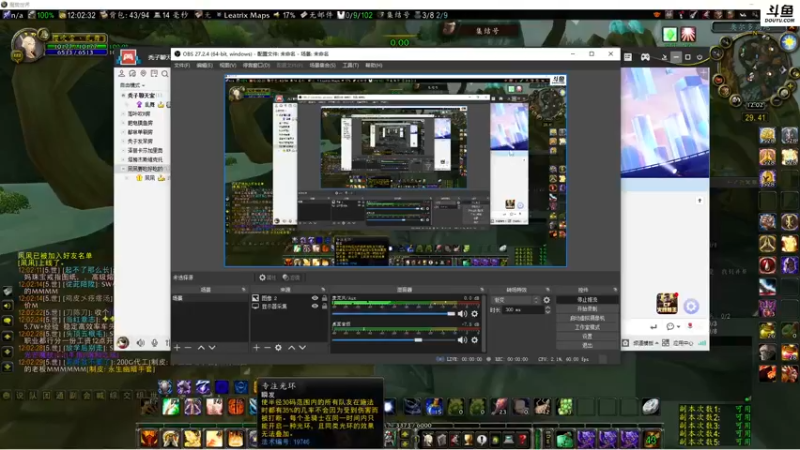Screen dimensions: 800x450
Task: Open the scene transition properties gear
Action: [x=546, y=300]
